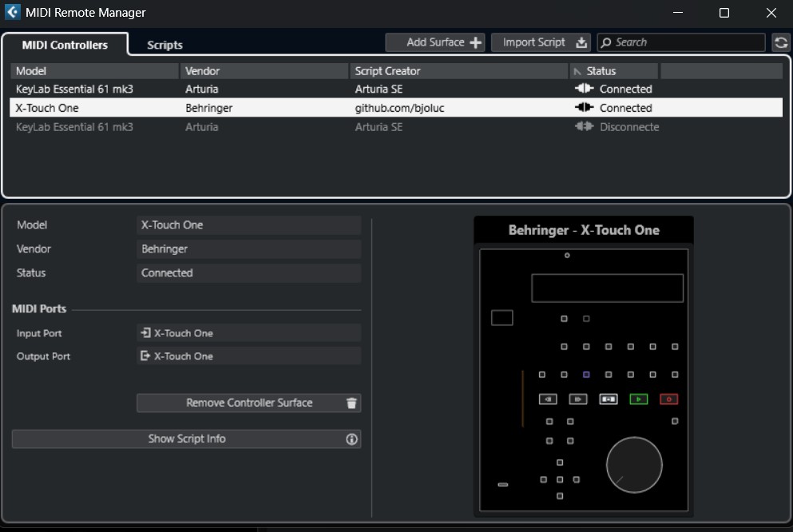
Task: Click the small display rectangle left of the pads
Action: coord(502,318)
